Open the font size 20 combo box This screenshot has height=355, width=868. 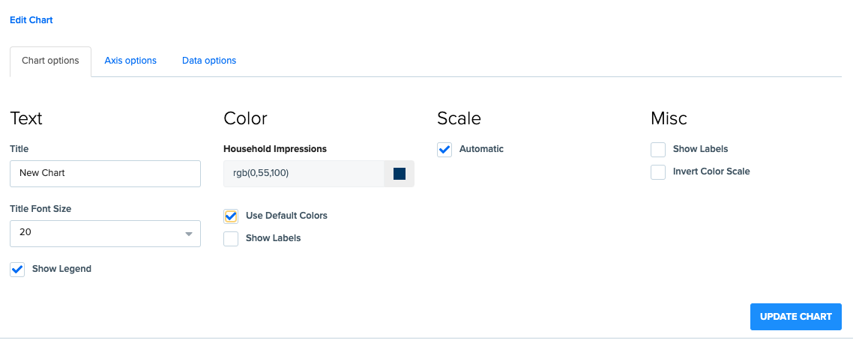point(105,234)
